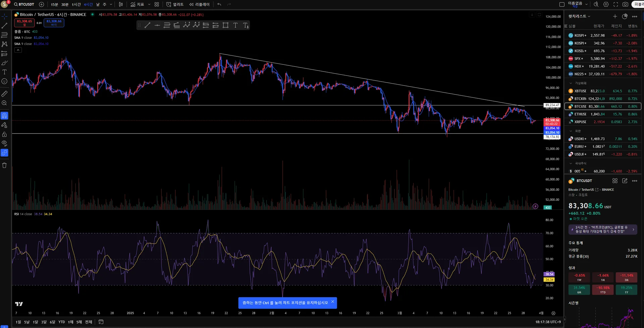Viewport: 644px width, 328px height.
Task: Open the Bitcoin news headline link
Action: [x=603, y=229]
